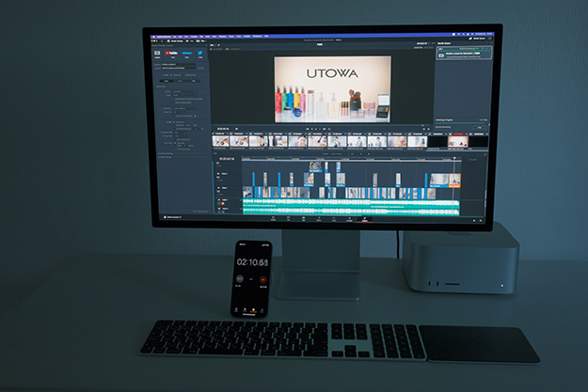This screenshot has height=392, width=588.
Task: Remove the render job with its X icon
Action: point(490,49)
